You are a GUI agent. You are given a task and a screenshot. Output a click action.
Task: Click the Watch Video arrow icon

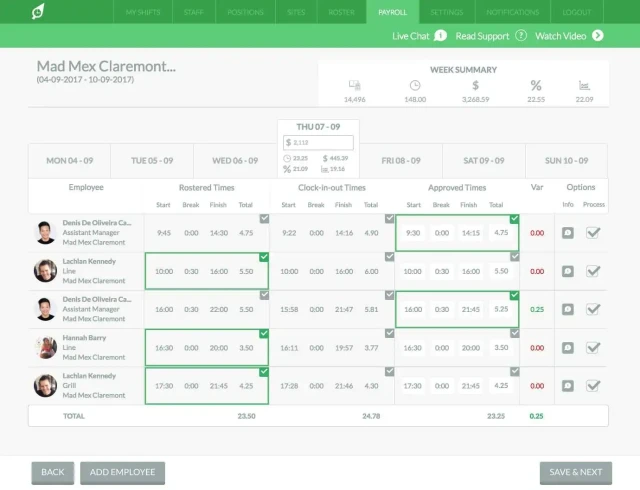(x=598, y=36)
